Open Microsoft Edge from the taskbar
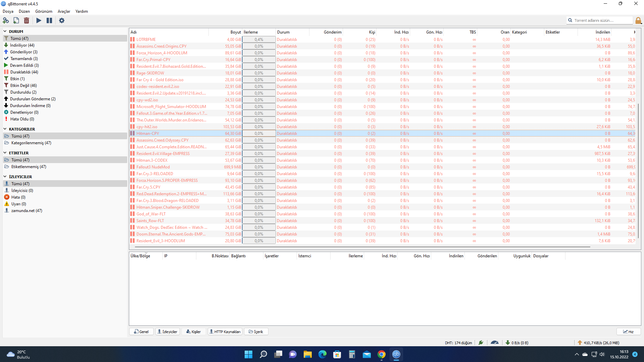The image size is (644, 362). tap(322, 354)
